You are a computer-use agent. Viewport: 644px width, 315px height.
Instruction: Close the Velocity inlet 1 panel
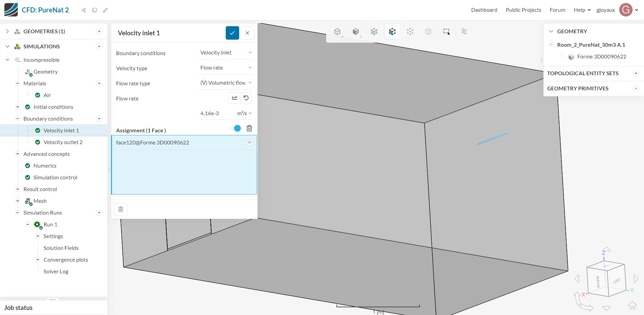(x=248, y=33)
